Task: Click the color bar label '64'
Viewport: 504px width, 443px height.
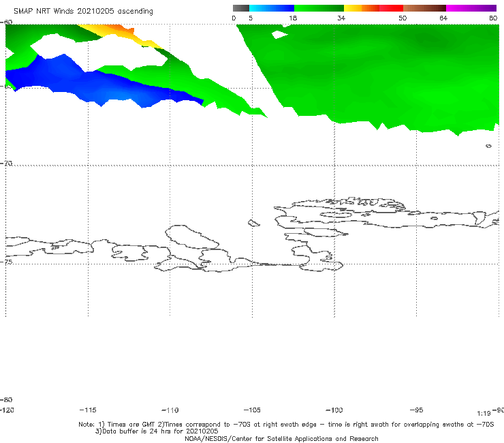Action: tap(443, 18)
